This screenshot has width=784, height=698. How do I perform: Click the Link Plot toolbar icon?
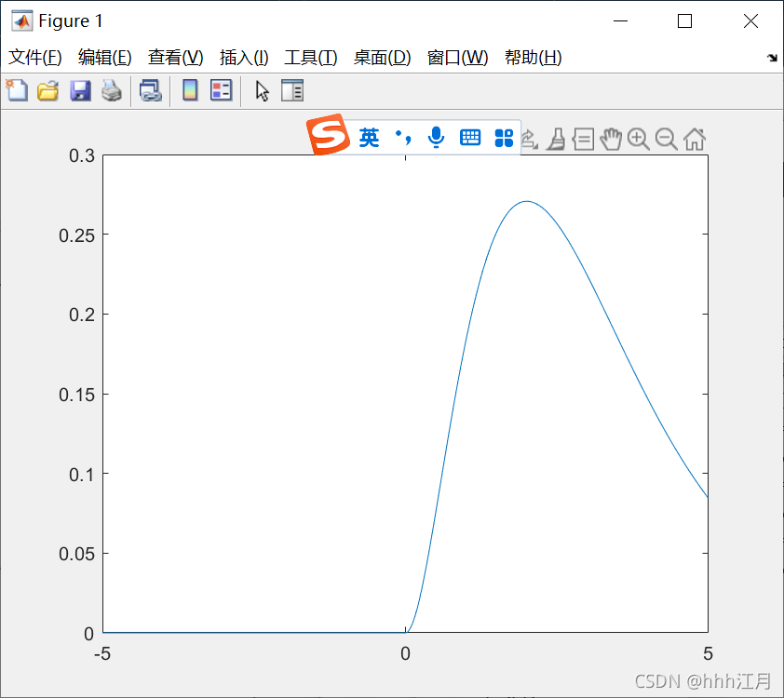pyautogui.click(x=150, y=91)
